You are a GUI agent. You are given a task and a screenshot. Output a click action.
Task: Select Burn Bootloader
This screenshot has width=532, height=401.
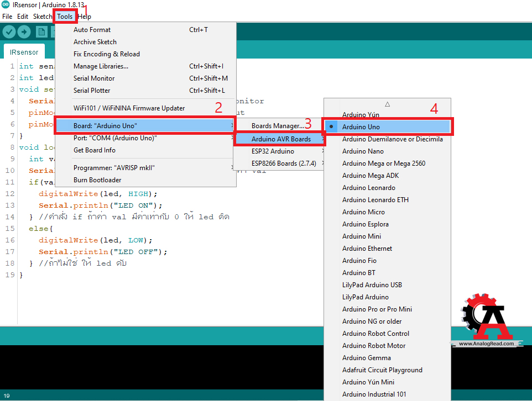click(145, 180)
